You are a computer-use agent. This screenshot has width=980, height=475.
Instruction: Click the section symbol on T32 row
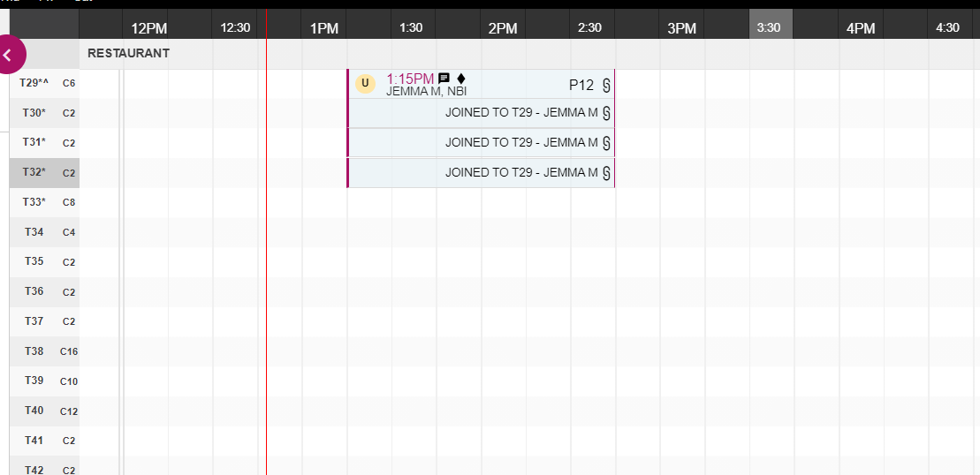coord(606,173)
